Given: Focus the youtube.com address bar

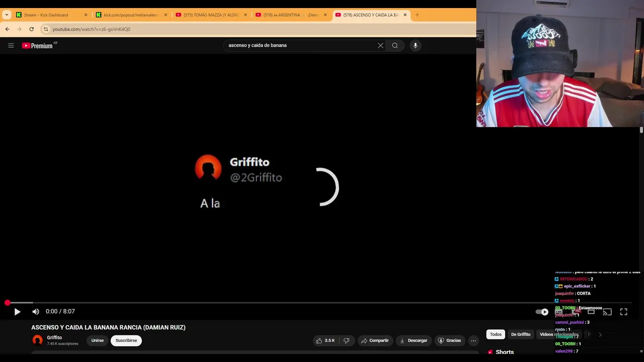Looking at the screenshot, I should pos(259,29).
